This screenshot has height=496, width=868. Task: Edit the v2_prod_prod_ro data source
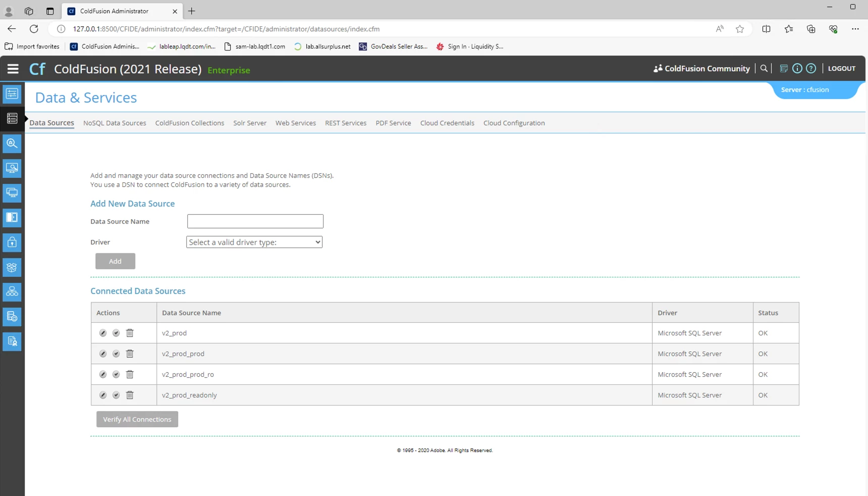point(103,374)
